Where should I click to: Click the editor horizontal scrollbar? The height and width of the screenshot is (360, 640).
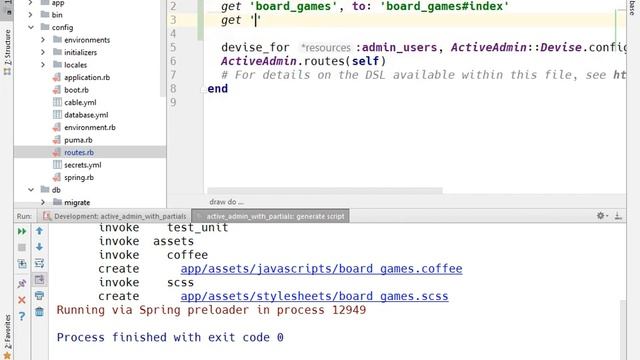point(325,191)
